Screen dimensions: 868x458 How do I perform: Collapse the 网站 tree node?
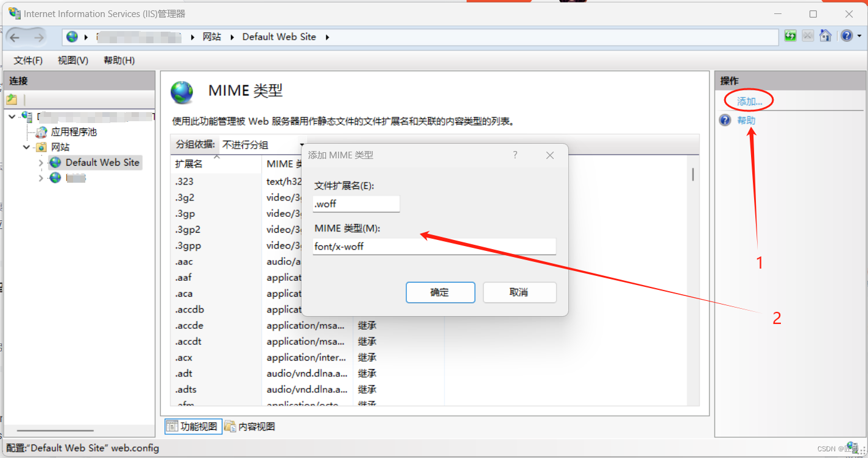[x=27, y=147]
